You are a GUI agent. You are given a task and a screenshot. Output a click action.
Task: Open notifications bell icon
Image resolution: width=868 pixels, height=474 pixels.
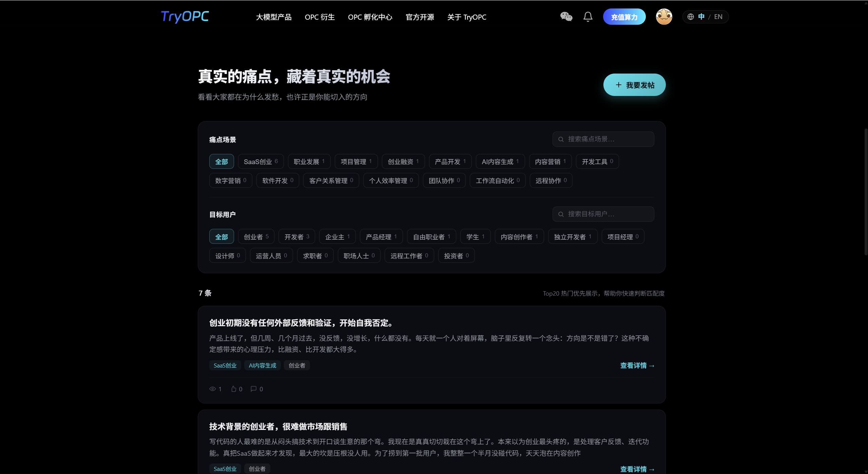click(588, 17)
